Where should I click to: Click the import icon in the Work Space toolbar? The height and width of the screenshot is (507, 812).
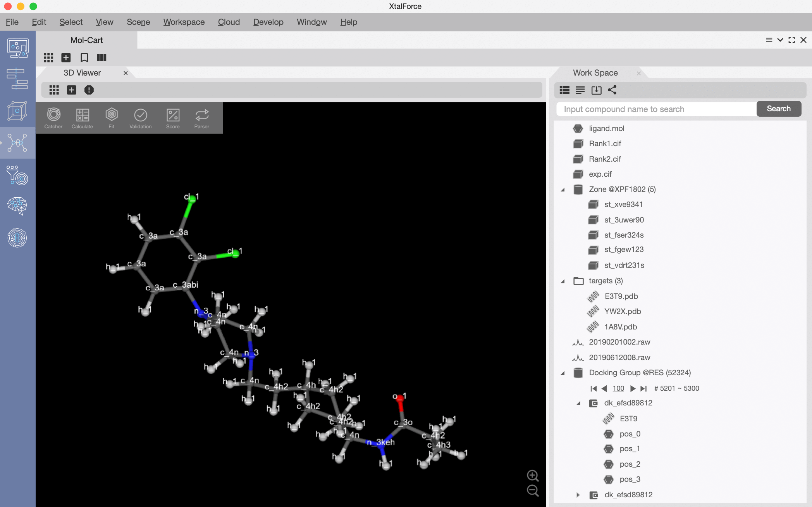tap(596, 90)
